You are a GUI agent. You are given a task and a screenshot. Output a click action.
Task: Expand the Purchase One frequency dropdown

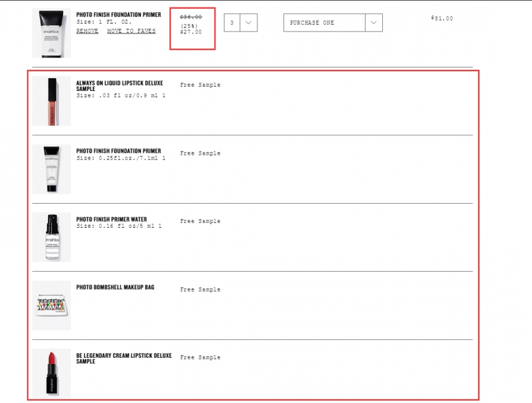click(333, 23)
